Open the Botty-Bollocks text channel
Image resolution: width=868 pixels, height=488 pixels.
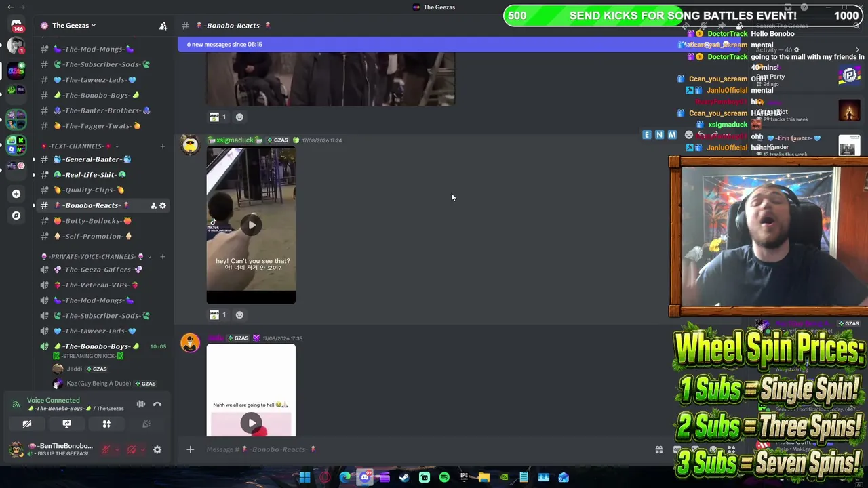[x=102, y=221]
